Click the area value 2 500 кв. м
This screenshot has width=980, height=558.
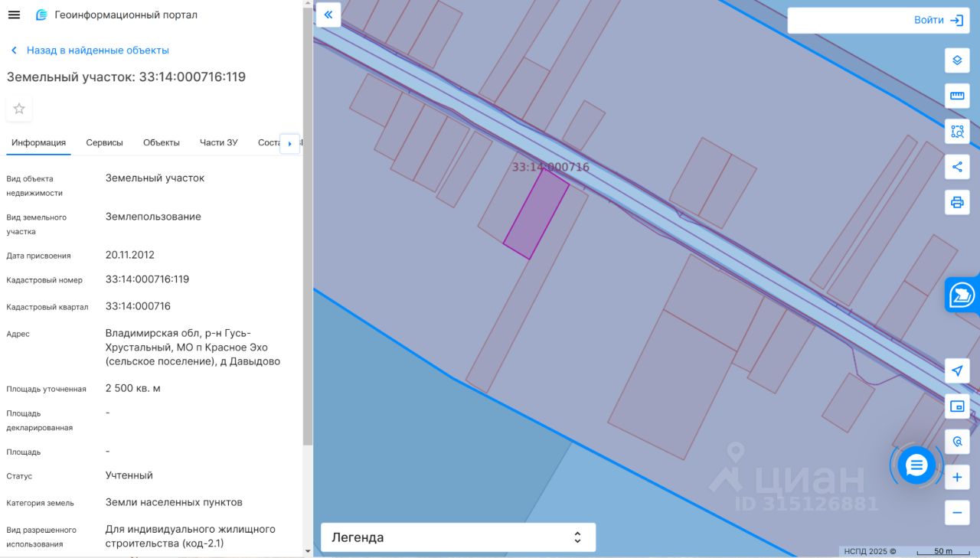click(x=132, y=388)
